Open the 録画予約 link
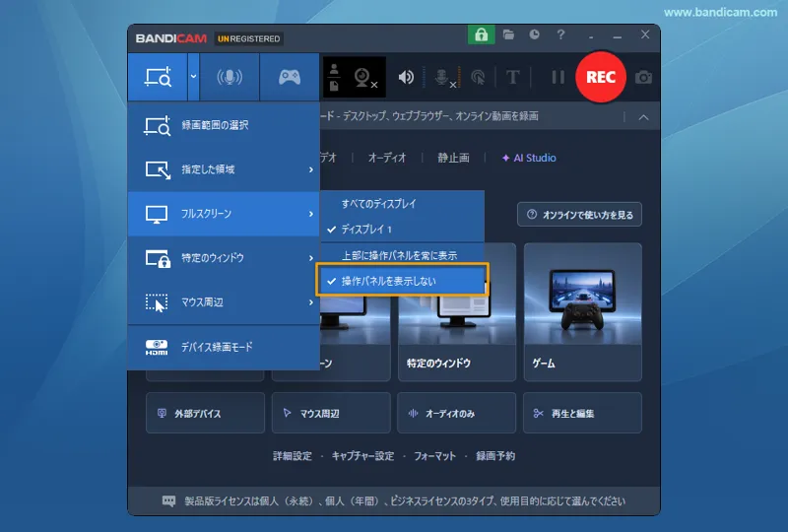This screenshot has height=532, width=788. pos(495,456)
